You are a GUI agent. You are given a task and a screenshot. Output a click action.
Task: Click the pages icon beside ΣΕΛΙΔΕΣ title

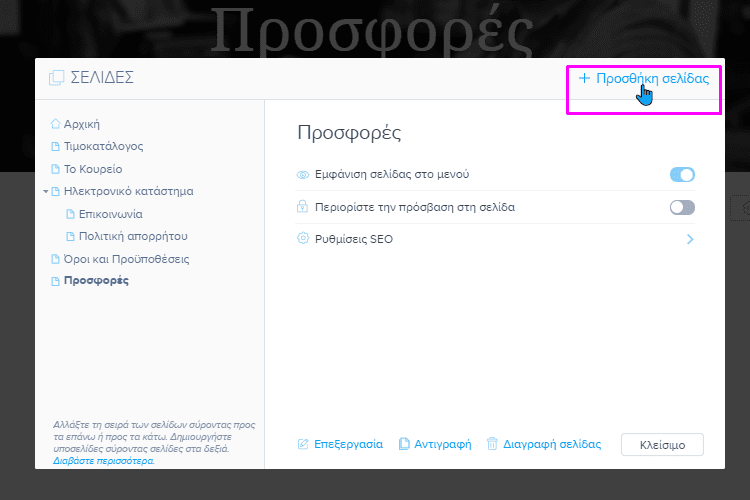[56, 78]
